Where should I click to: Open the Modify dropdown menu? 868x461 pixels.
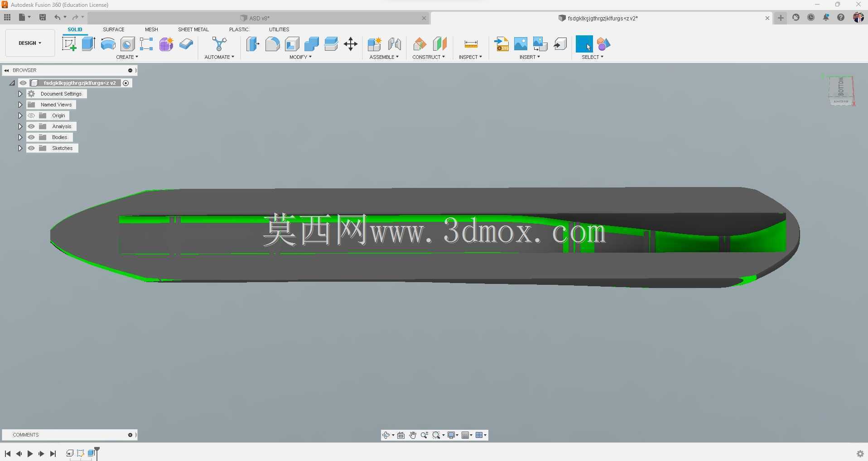pos(301,57)
